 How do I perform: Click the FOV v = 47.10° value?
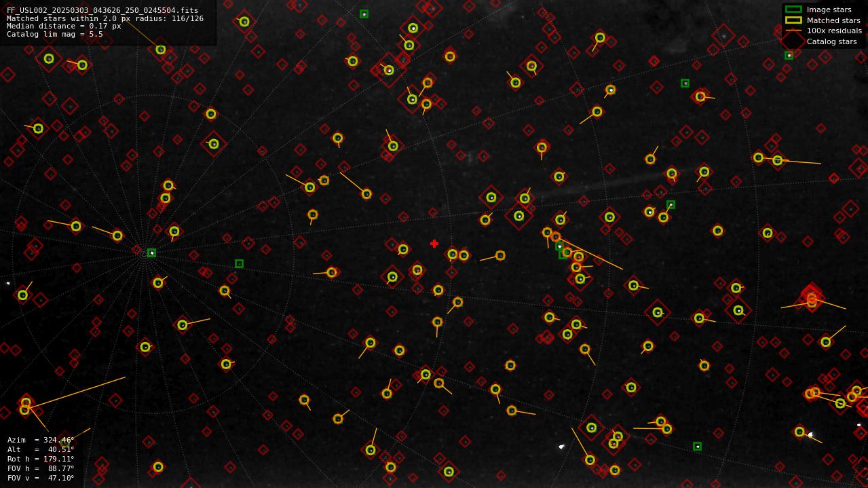(x=41, y=478)
